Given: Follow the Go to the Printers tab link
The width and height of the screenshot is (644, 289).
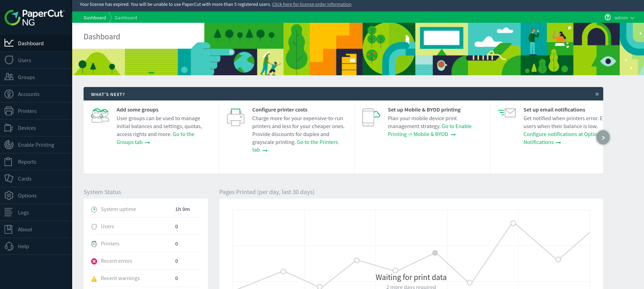Looking at the screenshot, I should coord(317,142).
